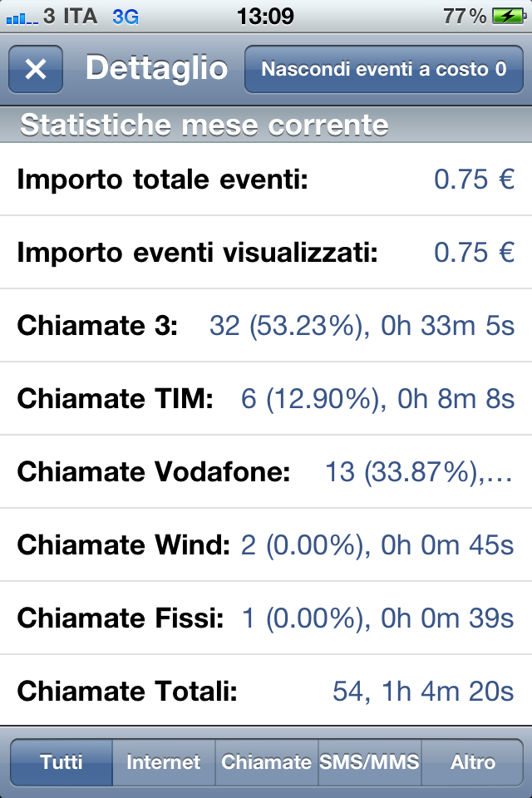
Task: Select the Importo eventi visualizzati row
Action: [266, 253]
